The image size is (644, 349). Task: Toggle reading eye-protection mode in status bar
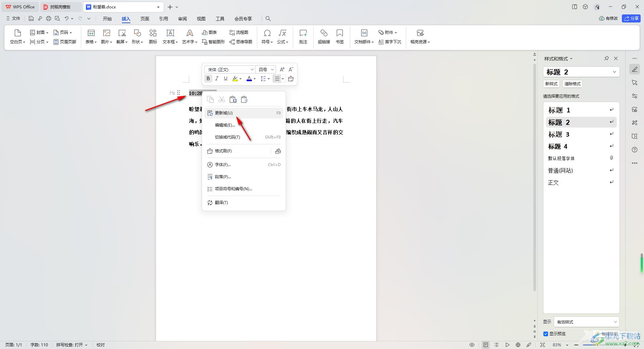(472, 345)
